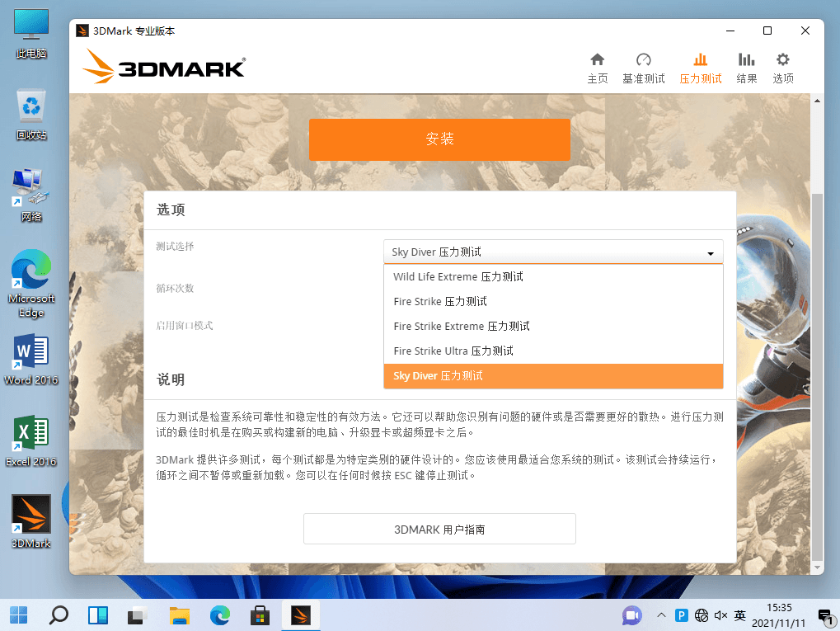Open taskbar Widgets panel

coord(98,615)
